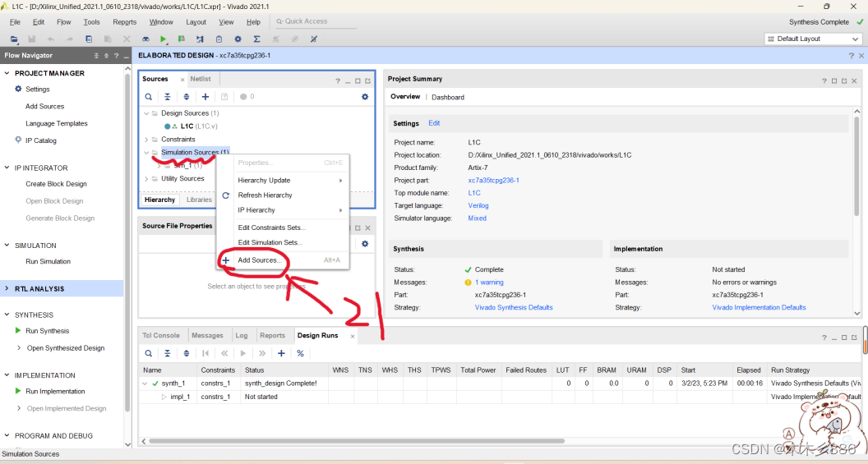The height and width of the screenshot is (464, 868).
Task: Switch to the Tcl Console tab
Action: (x=161, y=335)
